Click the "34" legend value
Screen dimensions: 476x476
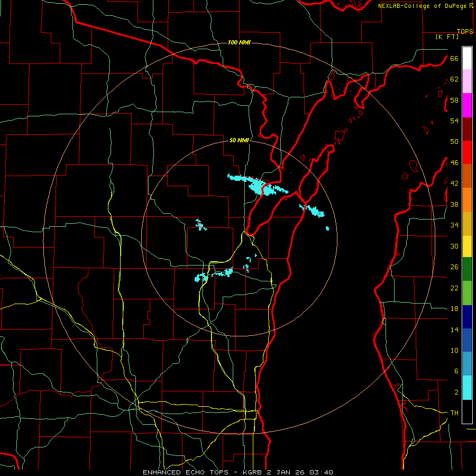pos(454,225)
